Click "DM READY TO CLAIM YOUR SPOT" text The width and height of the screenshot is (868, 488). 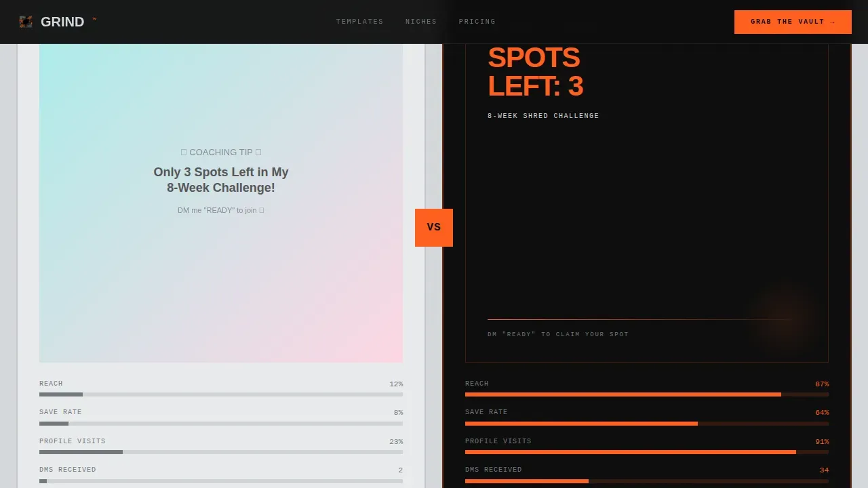click(x=558, y=334)
